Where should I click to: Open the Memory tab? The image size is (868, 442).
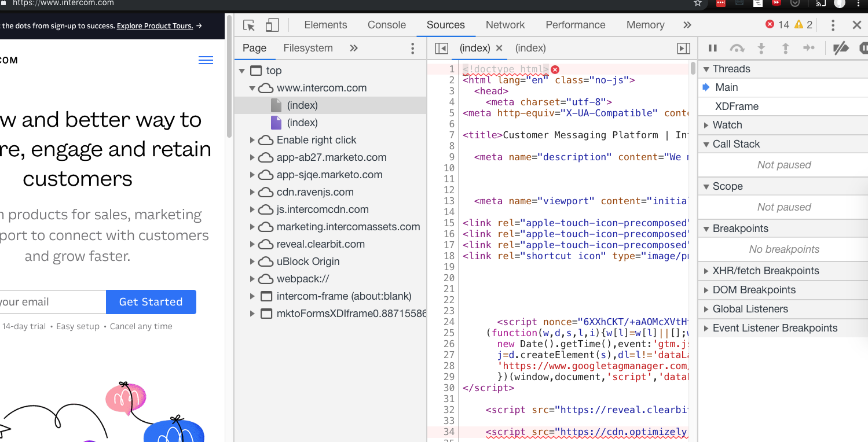click(645, 25)
